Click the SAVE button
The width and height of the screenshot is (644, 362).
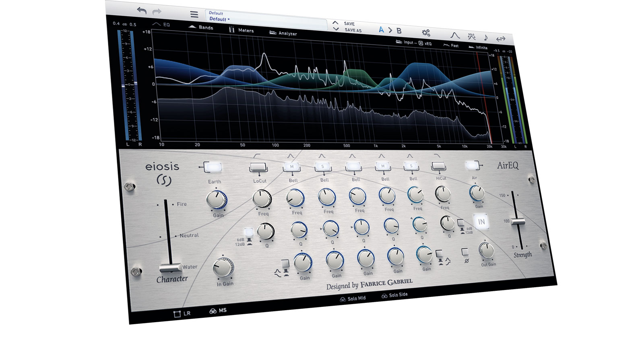click(x=349, y=24)
